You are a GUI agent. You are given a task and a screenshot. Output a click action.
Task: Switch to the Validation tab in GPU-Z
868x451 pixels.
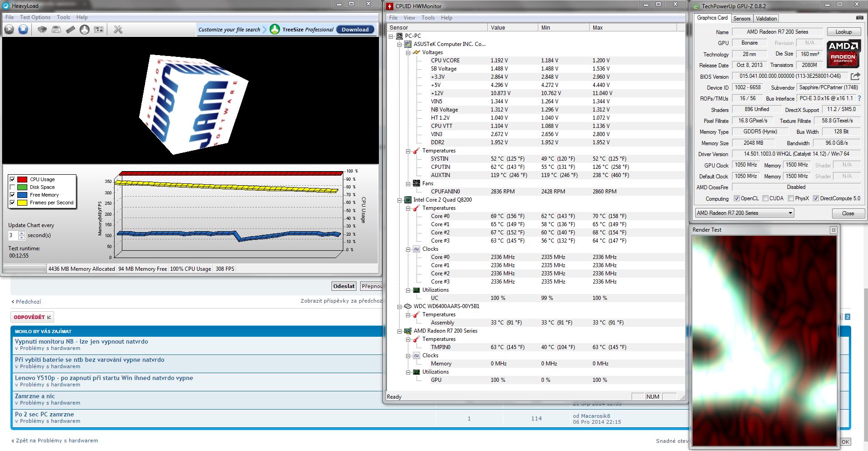pyautogui.click(x=766, y=19)
